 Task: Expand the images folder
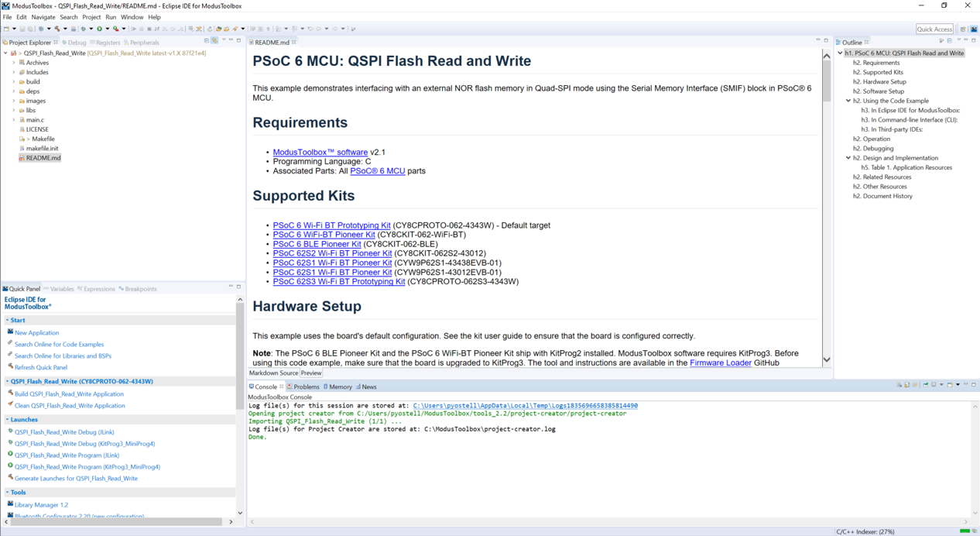(x=14, y=101)
